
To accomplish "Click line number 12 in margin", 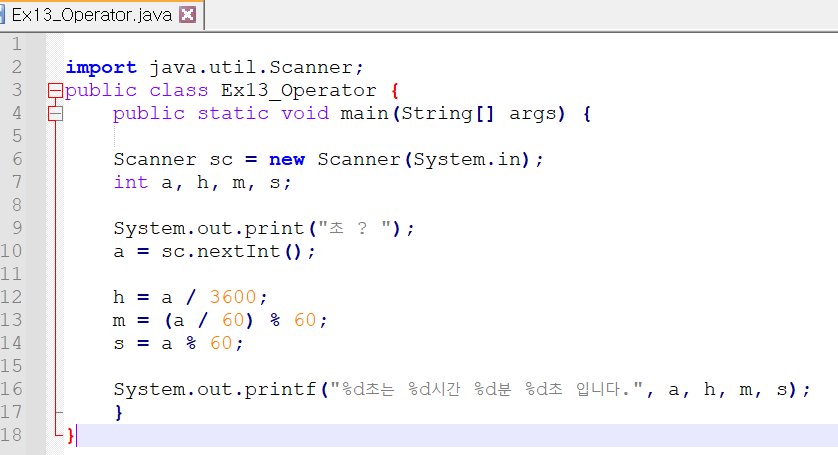I will (x=11, y=297).
